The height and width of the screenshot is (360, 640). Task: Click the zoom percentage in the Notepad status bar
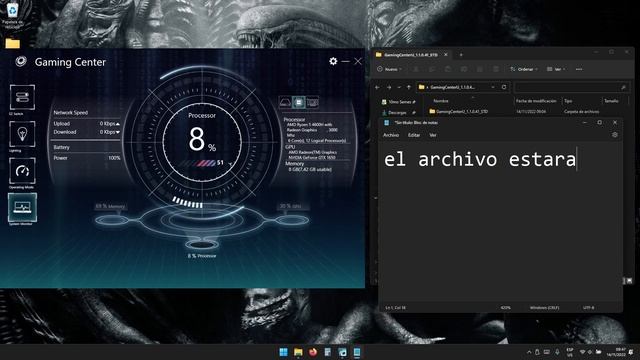point(505,308)
